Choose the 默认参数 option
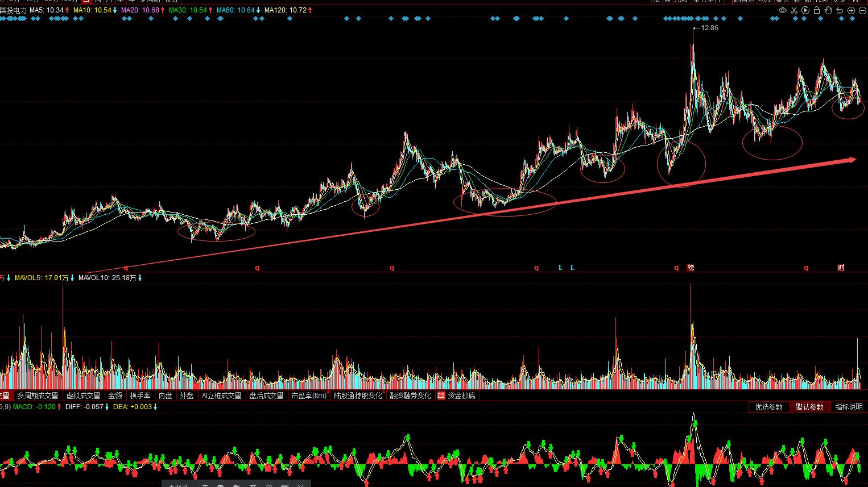The image size is (868, 487). coord(809,407)
